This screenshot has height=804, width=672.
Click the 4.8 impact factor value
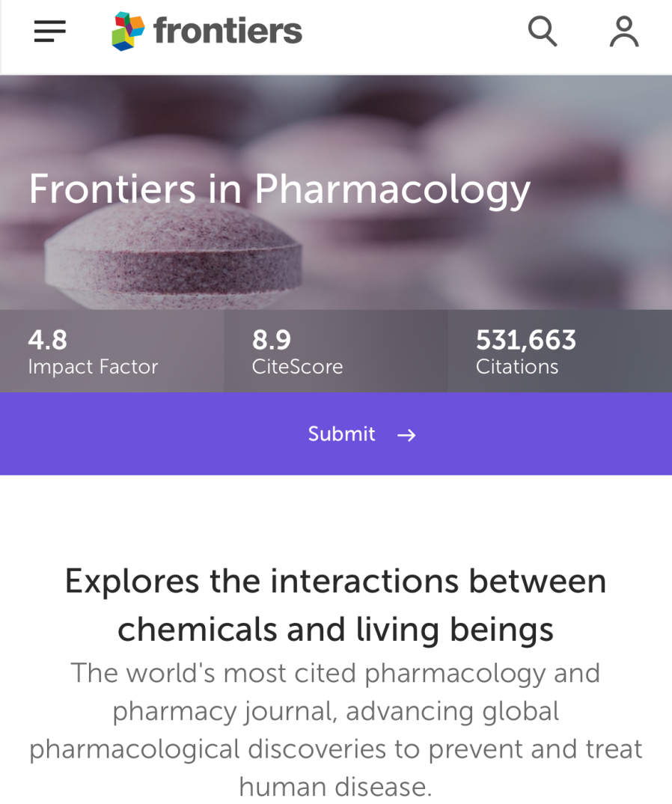point(48,341)
